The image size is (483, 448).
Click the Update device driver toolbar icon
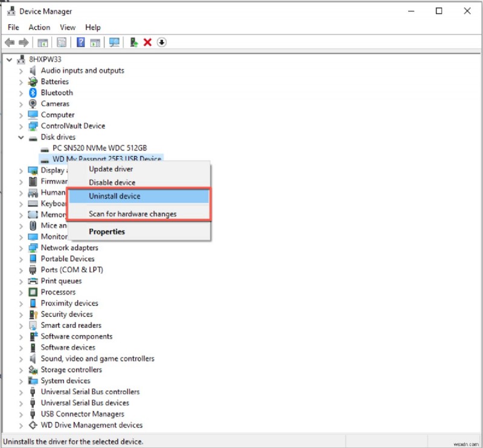tap(133, 42)
